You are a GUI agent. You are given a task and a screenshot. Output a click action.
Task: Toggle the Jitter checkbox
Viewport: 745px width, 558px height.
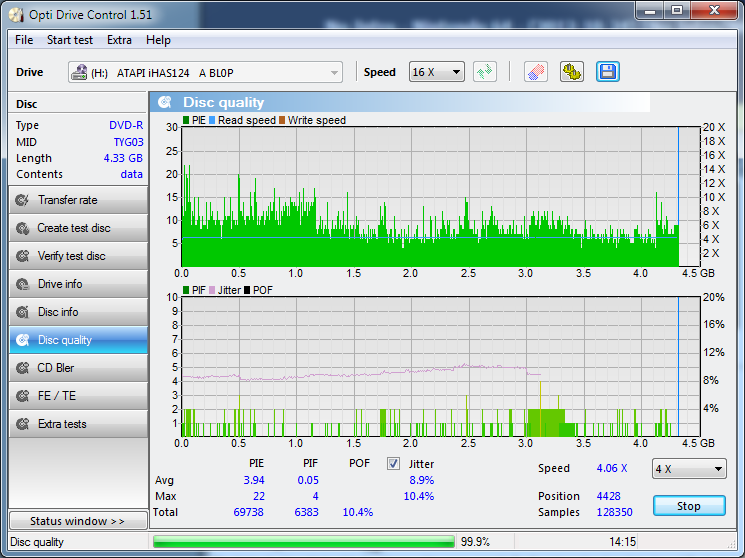coord(393,463)
